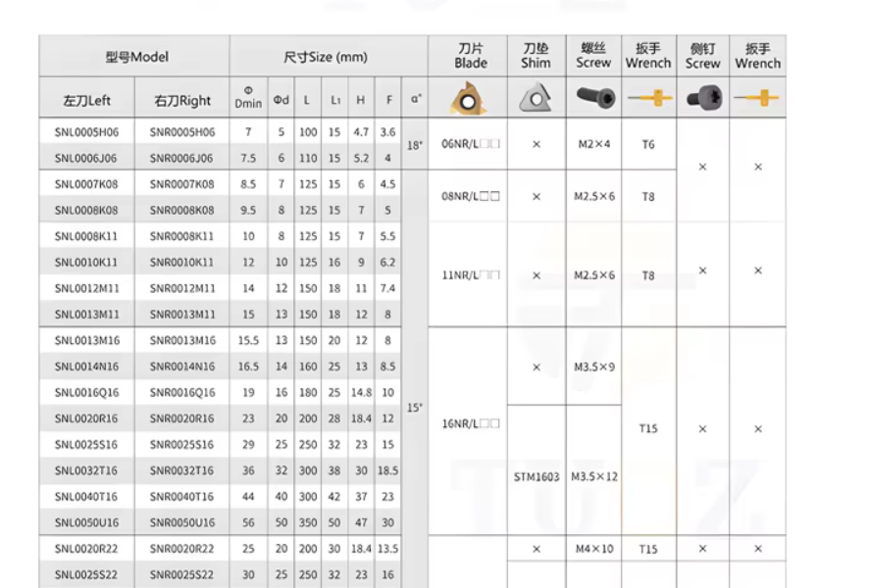Click the 螺丝 Screw column header
Viewport: 869px width, 588px height.
pyautogui.click(x=593, y=57)
